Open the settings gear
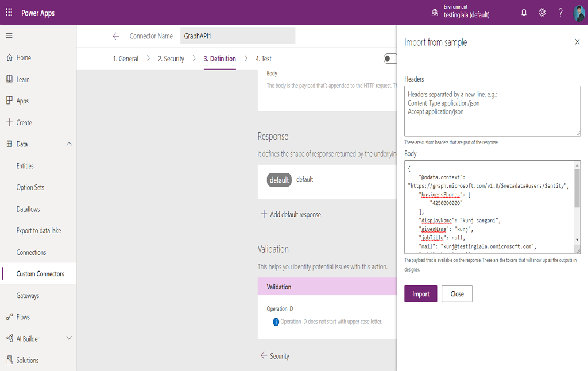The height and width of the screenshot is (371, 588). tap(542, 13)
